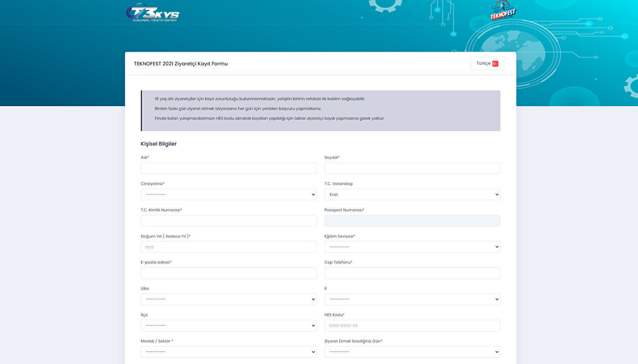The height and width of the screenshot is (364, 638).
Task: Focus the Soyadı surname field
Action: coord(412,168)
